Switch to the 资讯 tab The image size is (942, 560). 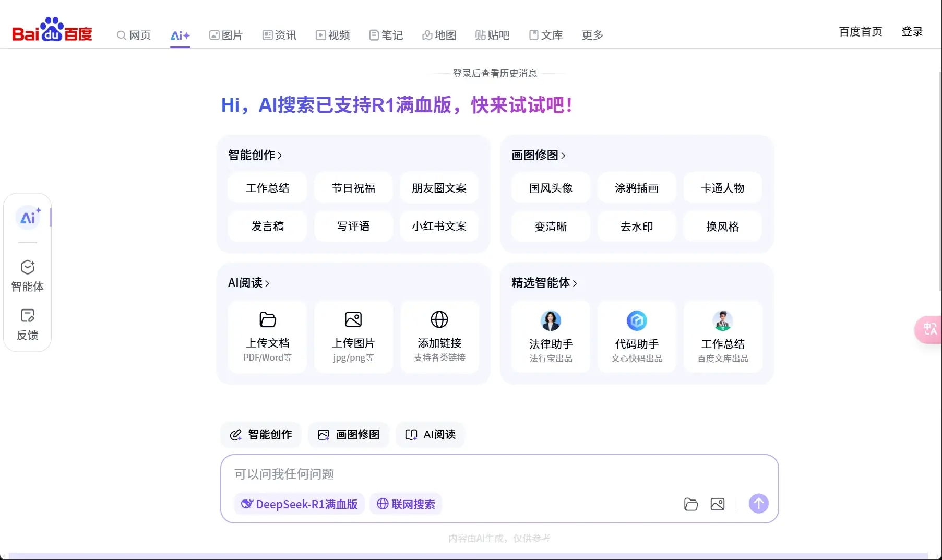(x=279, y=35)
